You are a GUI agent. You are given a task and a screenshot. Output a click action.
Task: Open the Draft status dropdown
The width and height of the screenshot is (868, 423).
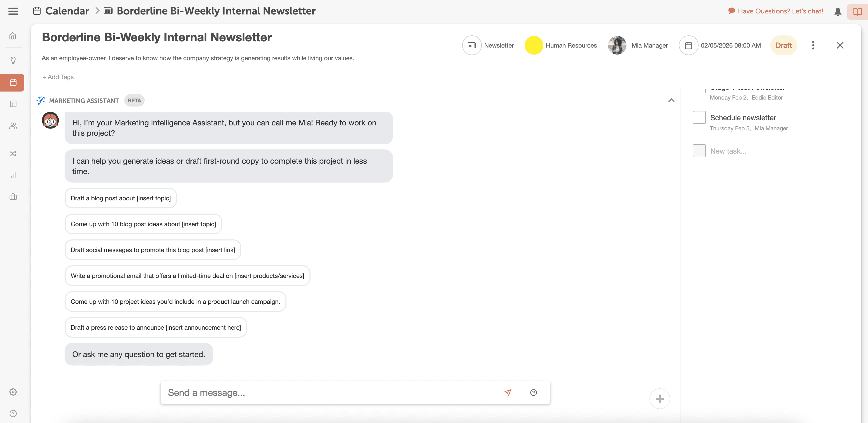783,45
